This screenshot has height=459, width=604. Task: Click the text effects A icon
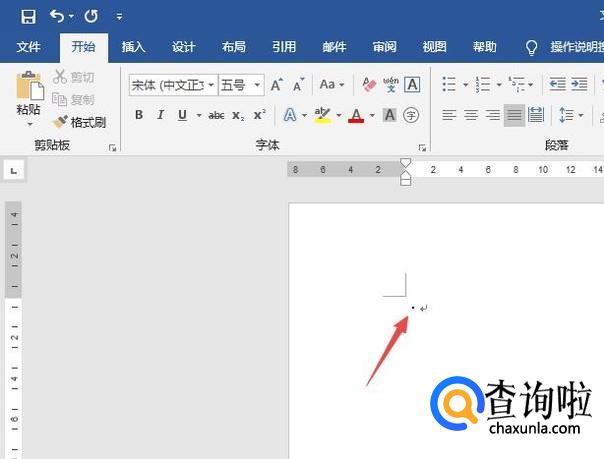coord(290,115)
